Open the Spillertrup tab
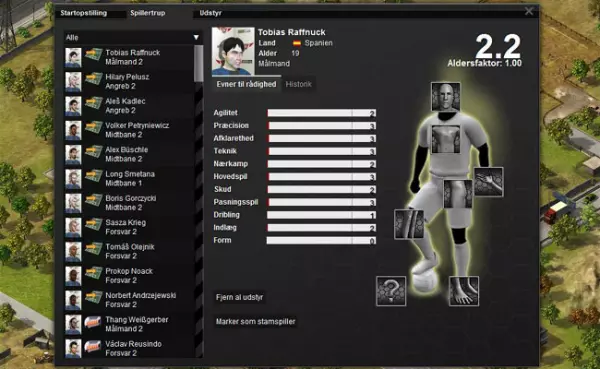Image resolution: width=600 pixels, height=369 pixels. [x=148, y=13]
